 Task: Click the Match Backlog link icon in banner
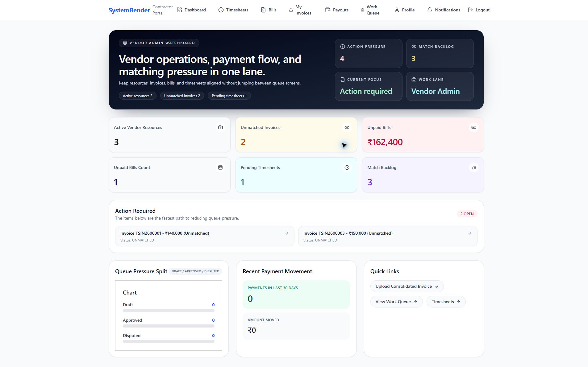414,47
